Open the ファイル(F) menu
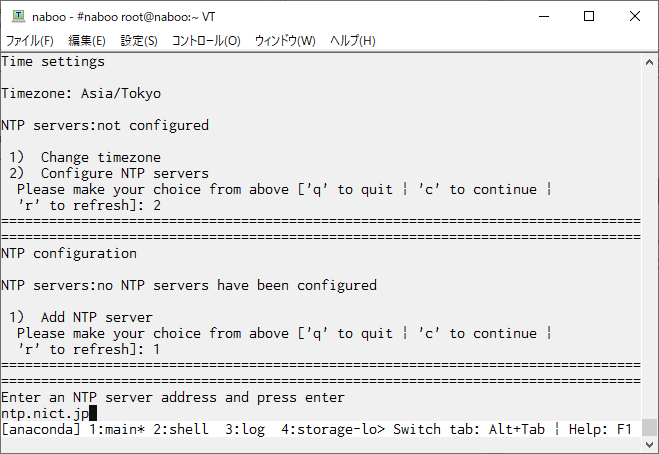659x454 pixels. (30, 41)
